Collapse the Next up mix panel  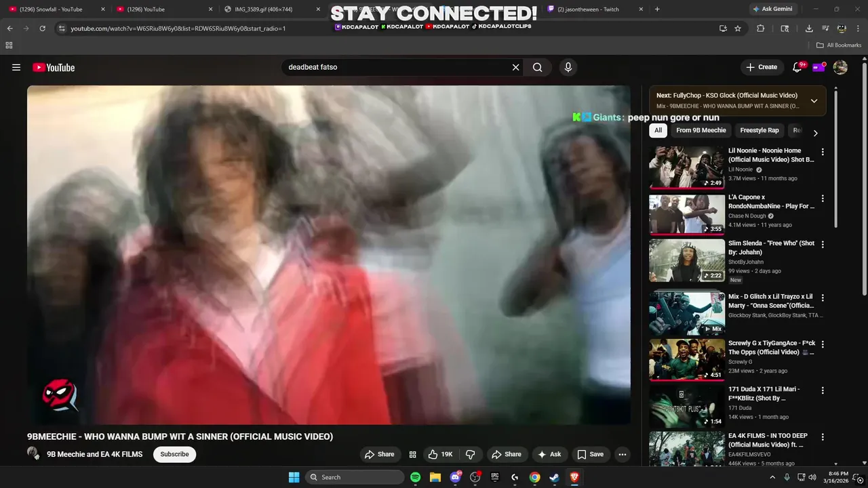814,101
